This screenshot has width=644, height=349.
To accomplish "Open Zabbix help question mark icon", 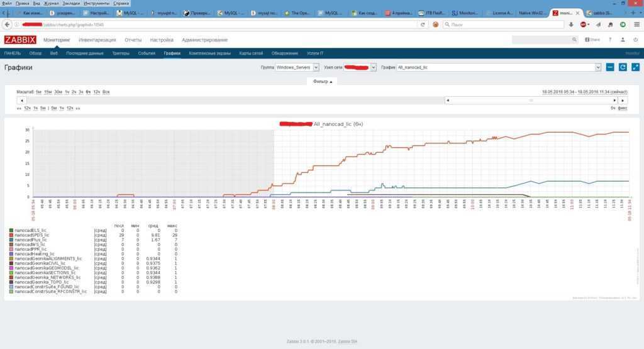I will pyautogui.click(x=610, y=40).
